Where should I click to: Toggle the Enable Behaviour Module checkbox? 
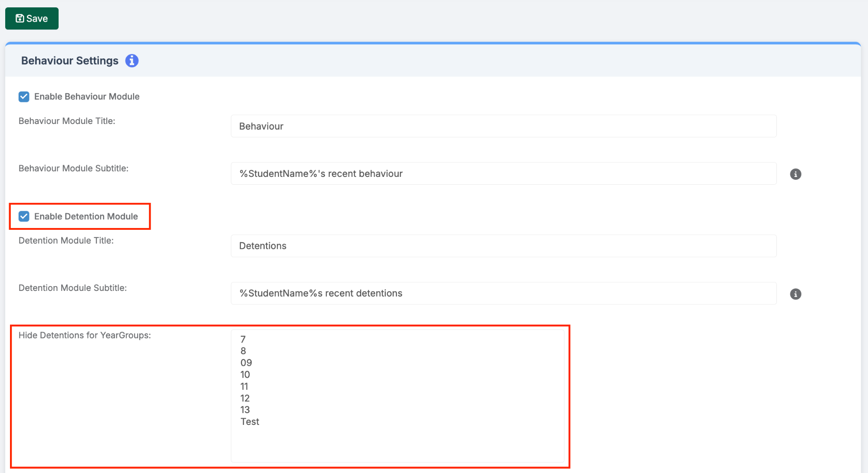pyautogui.click(x=24, y=97)
